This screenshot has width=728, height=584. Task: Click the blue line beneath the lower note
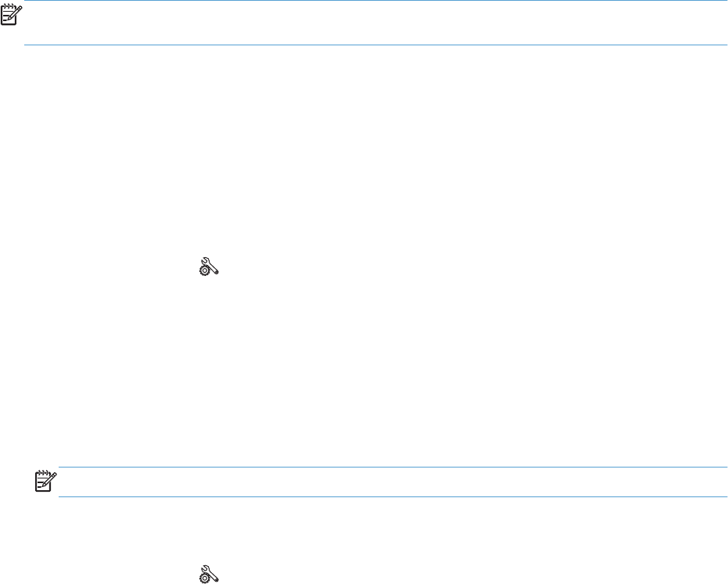[393, 496]
